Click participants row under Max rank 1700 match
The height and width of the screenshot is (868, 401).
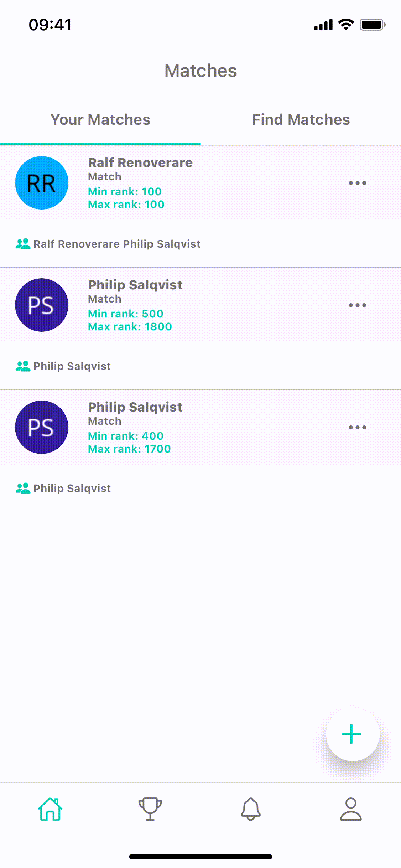[200, 488]
